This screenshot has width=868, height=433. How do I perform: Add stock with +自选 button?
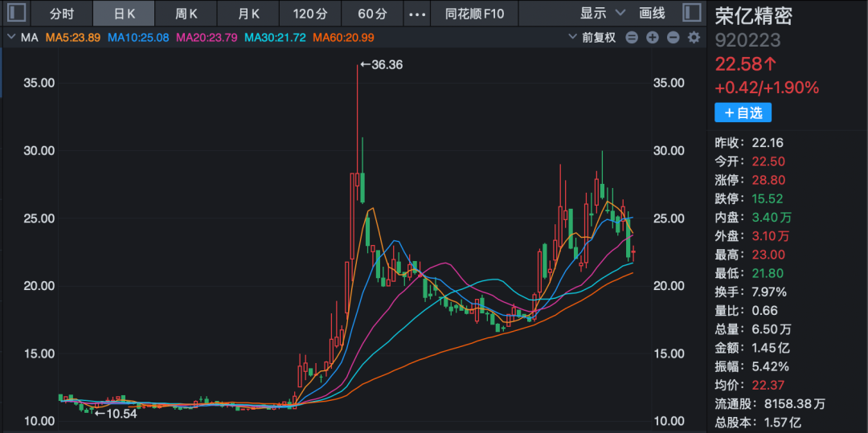[743, 112]
